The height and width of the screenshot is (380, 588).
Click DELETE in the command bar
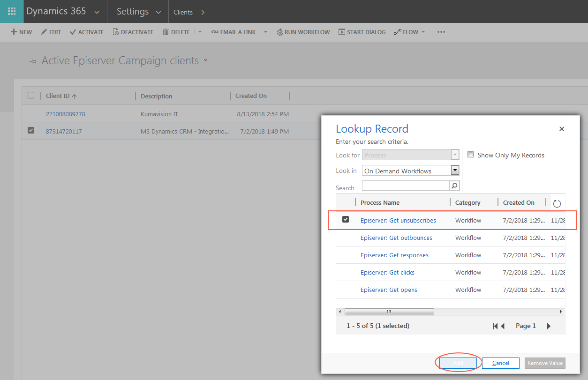[x=176, y=32]
